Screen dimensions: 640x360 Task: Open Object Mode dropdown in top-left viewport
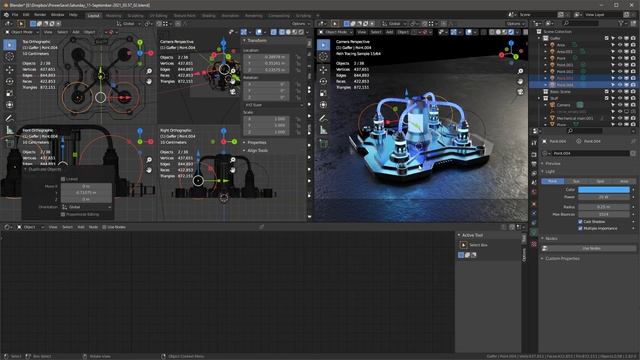(22, 32)
